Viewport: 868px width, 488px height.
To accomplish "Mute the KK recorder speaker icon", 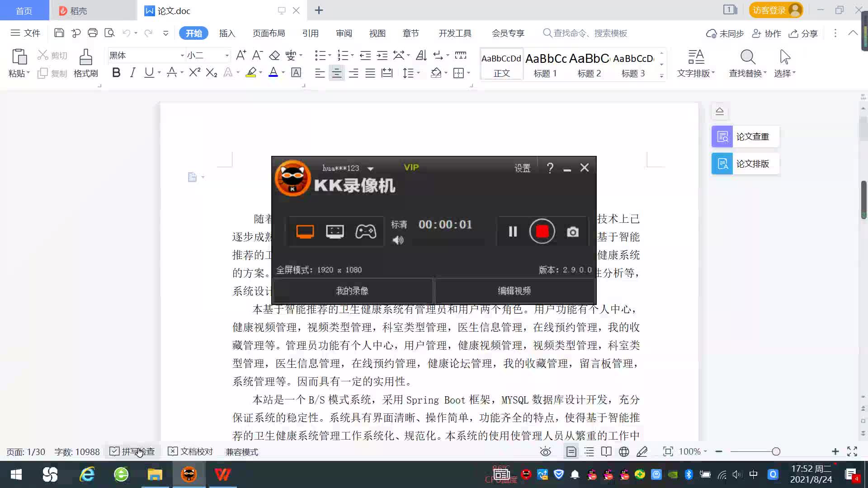I will point(398,240).
